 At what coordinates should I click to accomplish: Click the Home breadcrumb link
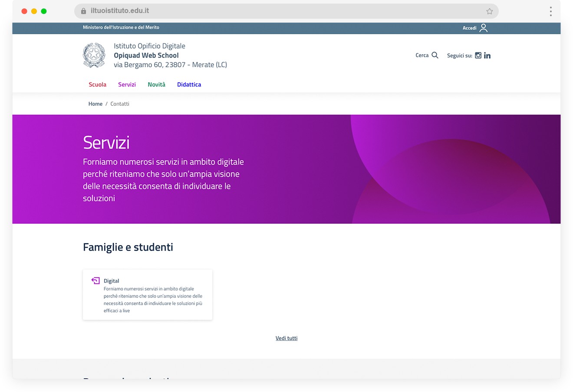pyautogui.click(x=95, y=104)
